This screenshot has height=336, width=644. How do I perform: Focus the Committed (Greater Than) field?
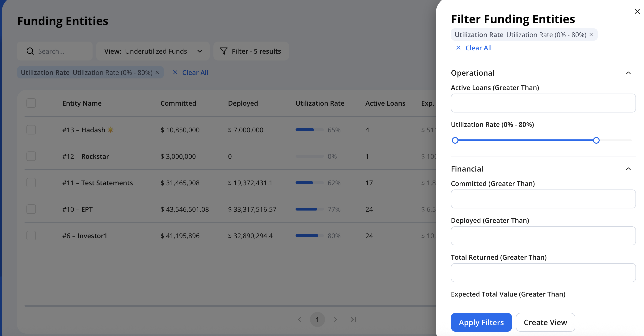[543, 199]
